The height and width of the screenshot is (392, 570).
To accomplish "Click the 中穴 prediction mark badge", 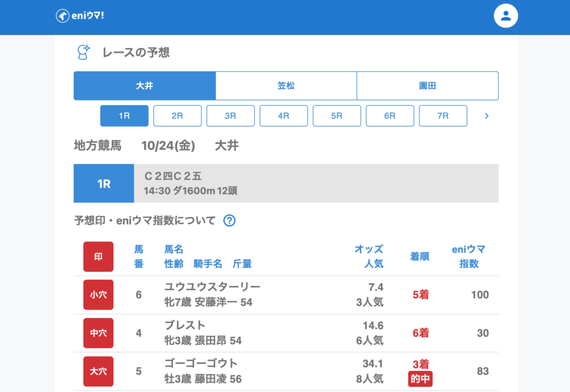I will 99,333.
